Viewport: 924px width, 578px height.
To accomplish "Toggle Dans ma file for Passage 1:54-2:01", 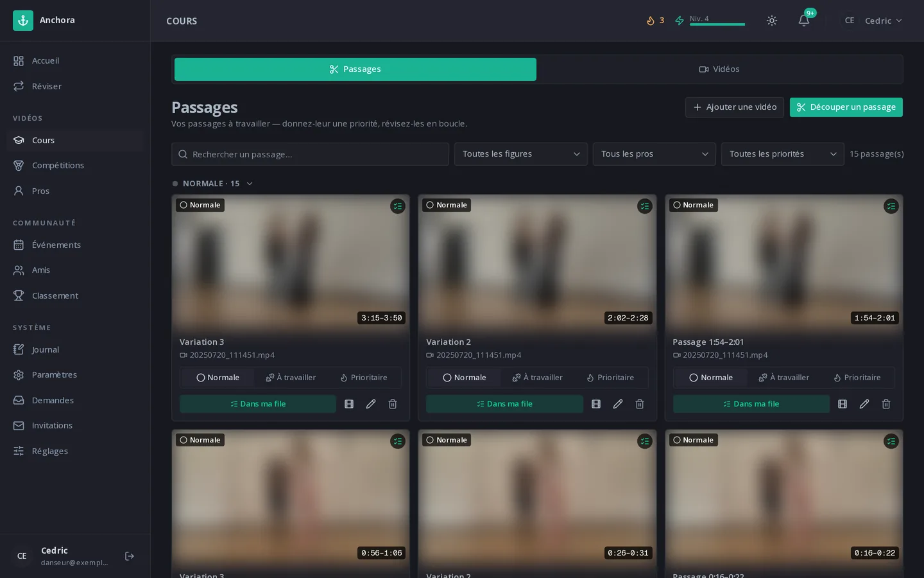I will pos(751,404).
